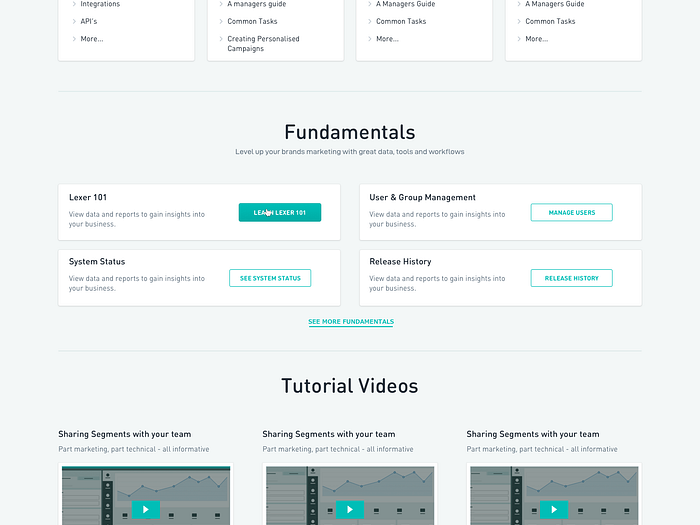Open Common Tasks in second card
The image size is (700, 525).
coord(252,21)
